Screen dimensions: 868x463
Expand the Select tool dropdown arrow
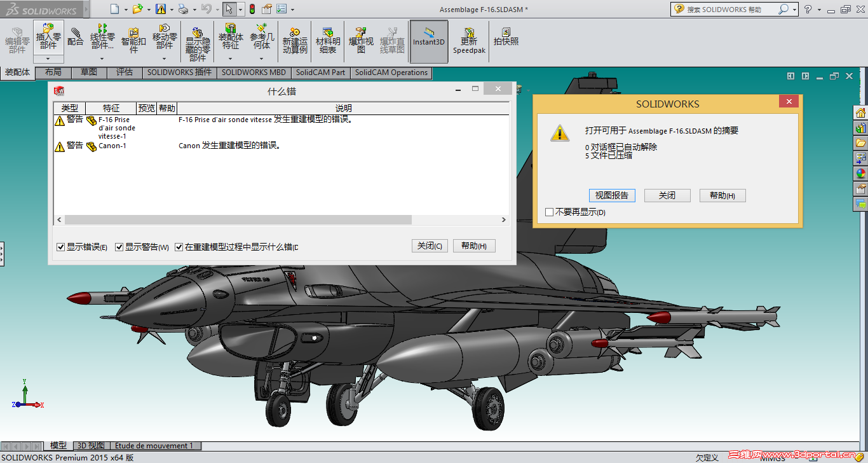click(x=240, y=10)
